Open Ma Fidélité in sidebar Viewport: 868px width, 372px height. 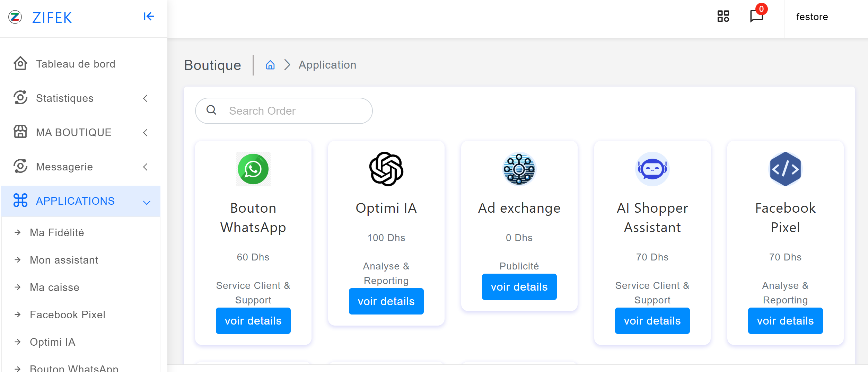pyautogui.click(x=57, y=233)
